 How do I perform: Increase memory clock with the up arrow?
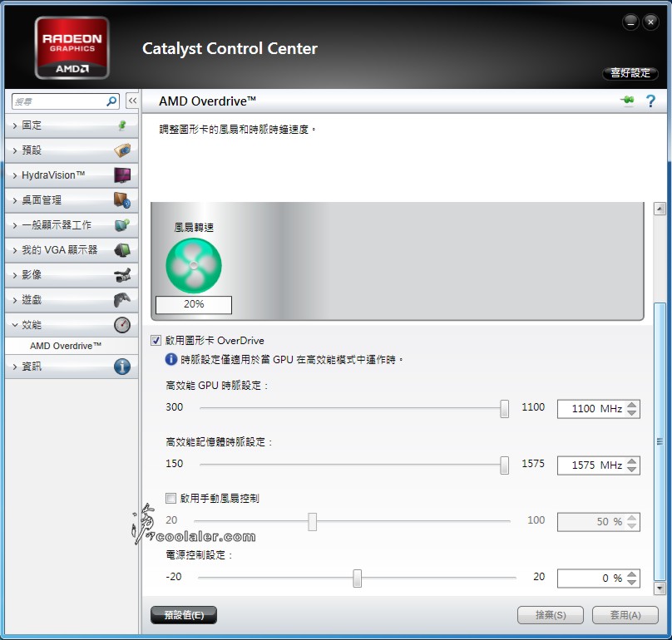click(632, 461)
